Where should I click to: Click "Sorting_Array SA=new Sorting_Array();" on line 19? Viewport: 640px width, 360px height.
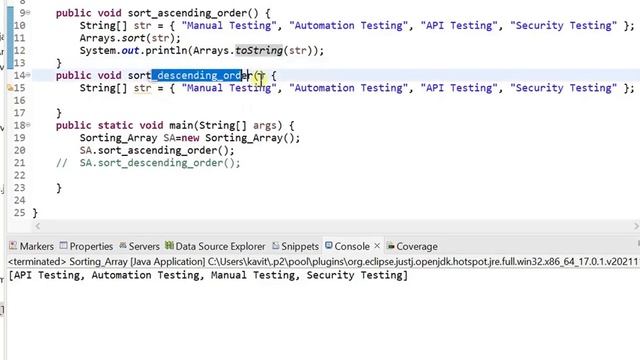tap(190, 138)
